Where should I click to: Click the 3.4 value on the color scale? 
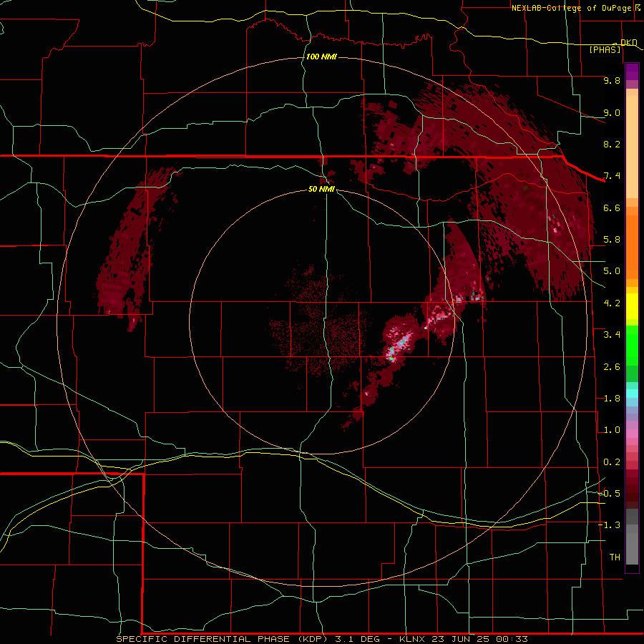[612, 335]
